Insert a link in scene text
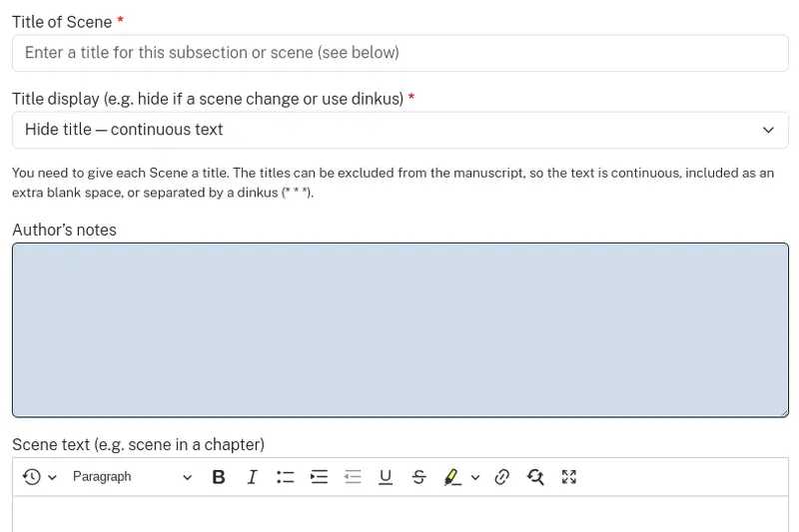 (x=502, y=477)
